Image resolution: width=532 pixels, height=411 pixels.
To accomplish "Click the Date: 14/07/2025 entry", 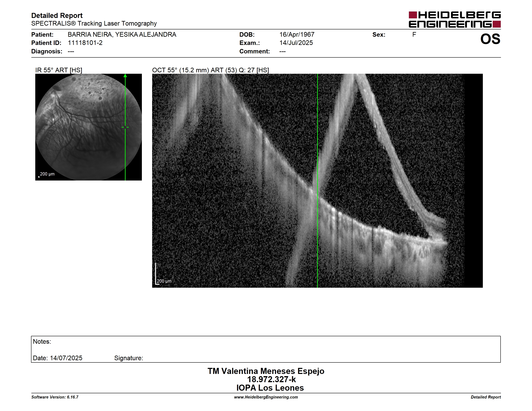I will coord(57,358).
